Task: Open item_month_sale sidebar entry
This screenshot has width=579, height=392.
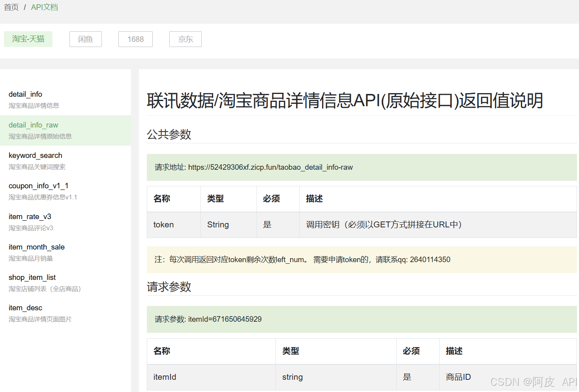Action: click(66, 252)
